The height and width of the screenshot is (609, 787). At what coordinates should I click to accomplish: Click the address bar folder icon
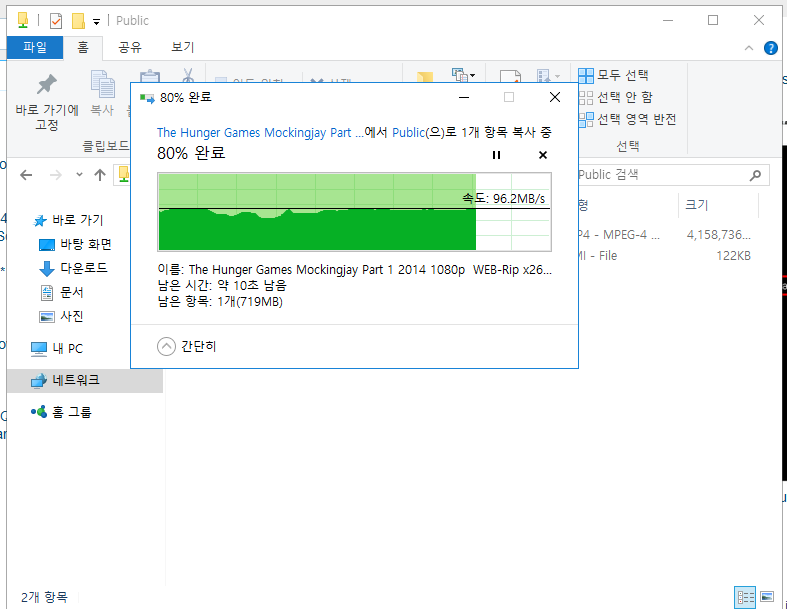[123, 174]
